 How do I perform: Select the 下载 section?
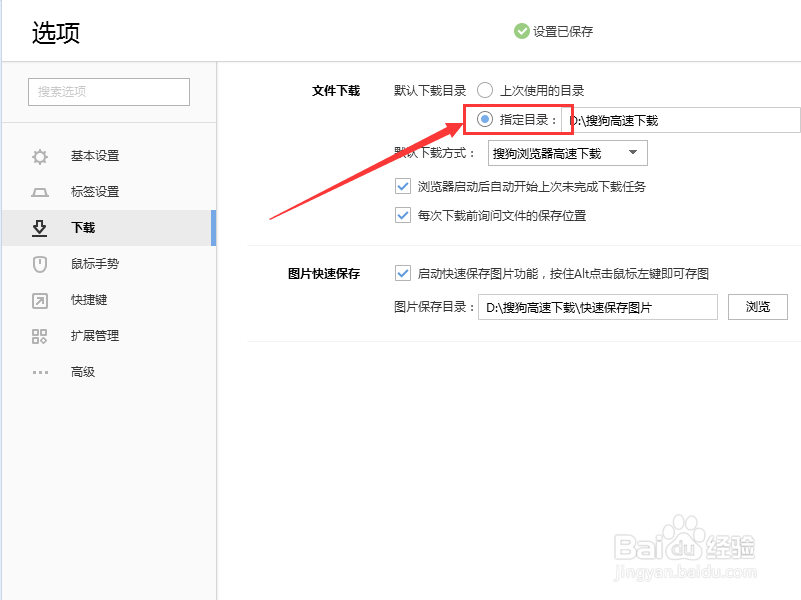[x=109, y=228]
